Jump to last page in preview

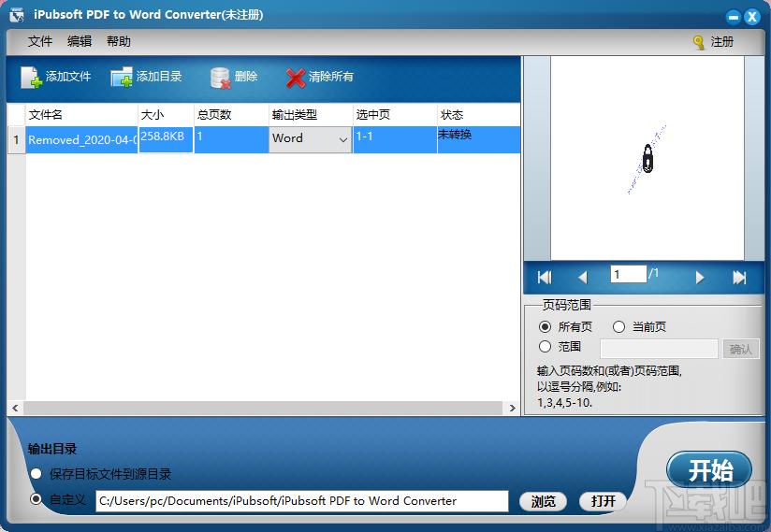pyautogui.click(x=739, y=278)
